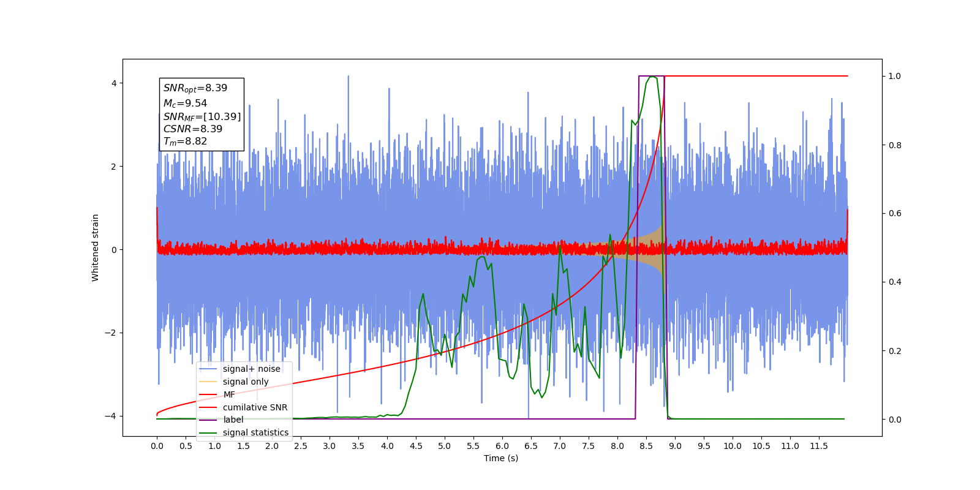Click the 8.5 tick on time axis
The width and height of the screenshot is (980, 490).
point(646,446)
